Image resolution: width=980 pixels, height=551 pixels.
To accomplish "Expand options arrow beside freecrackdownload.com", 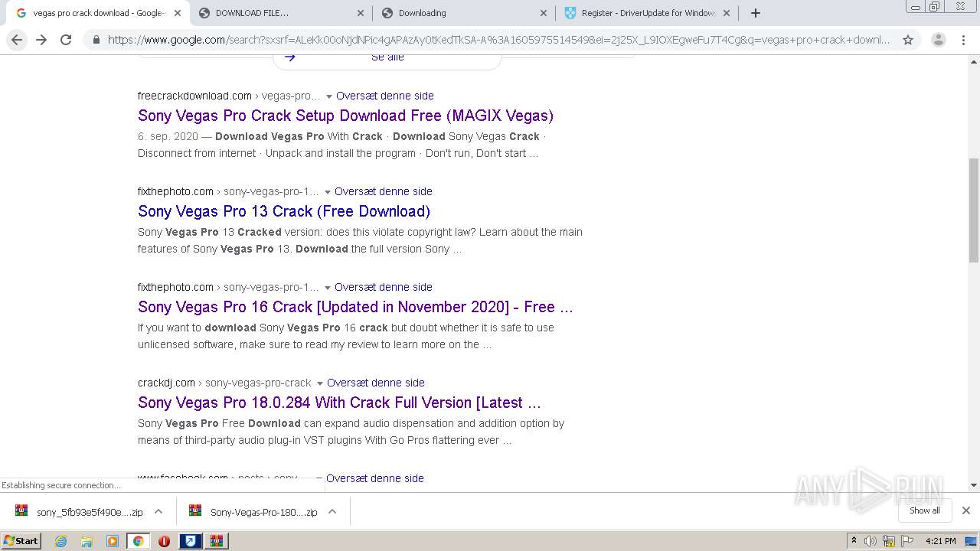I will pos(329,96).
